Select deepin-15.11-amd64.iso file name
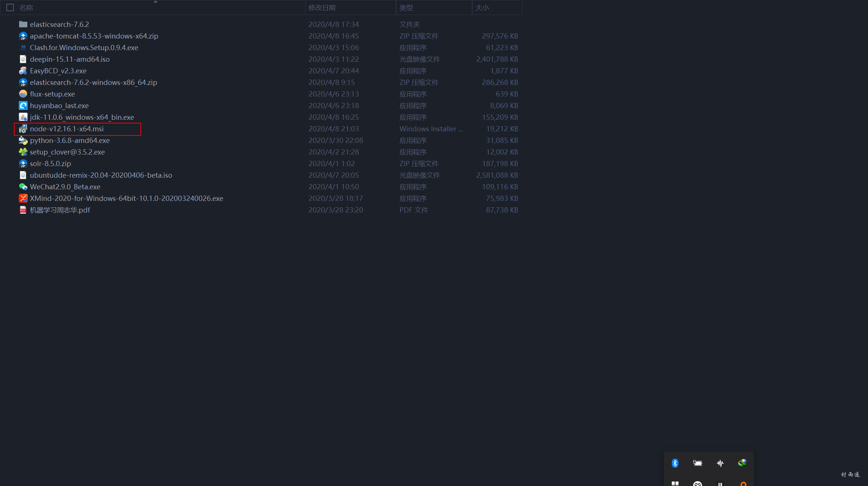This screenshot has width=868, height=486. pyautogui.click(x=70, y=59)
